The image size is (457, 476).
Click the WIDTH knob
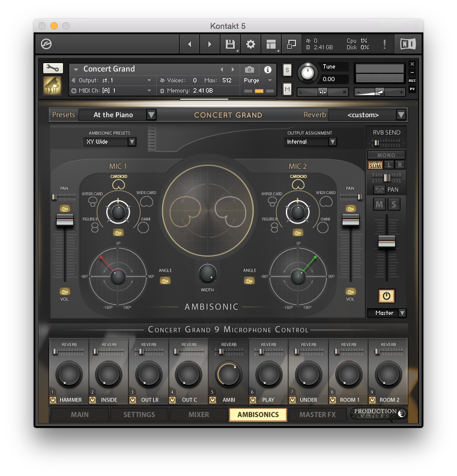click(x=207, y=273)
